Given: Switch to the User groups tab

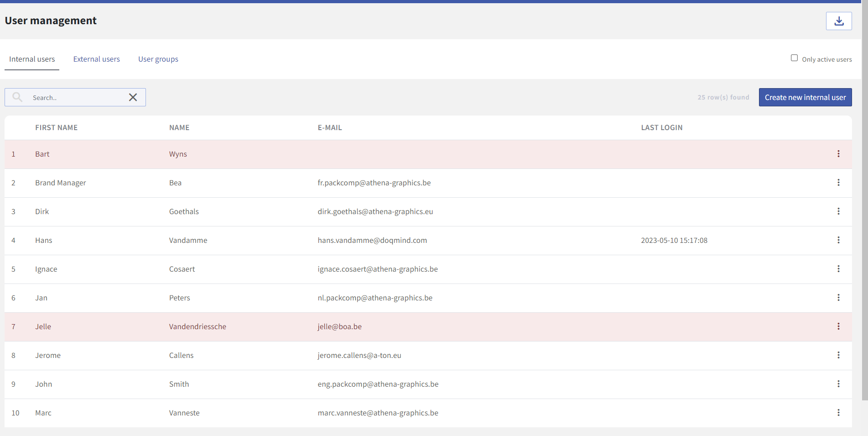Looking at the screenshot, I should point(158,59).
